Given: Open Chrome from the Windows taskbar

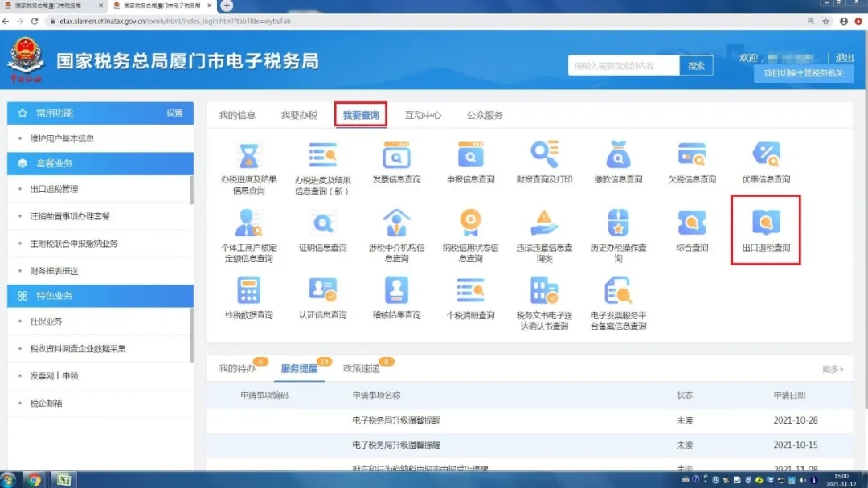Looking at the screenshot, I should (x=34, y=480).
